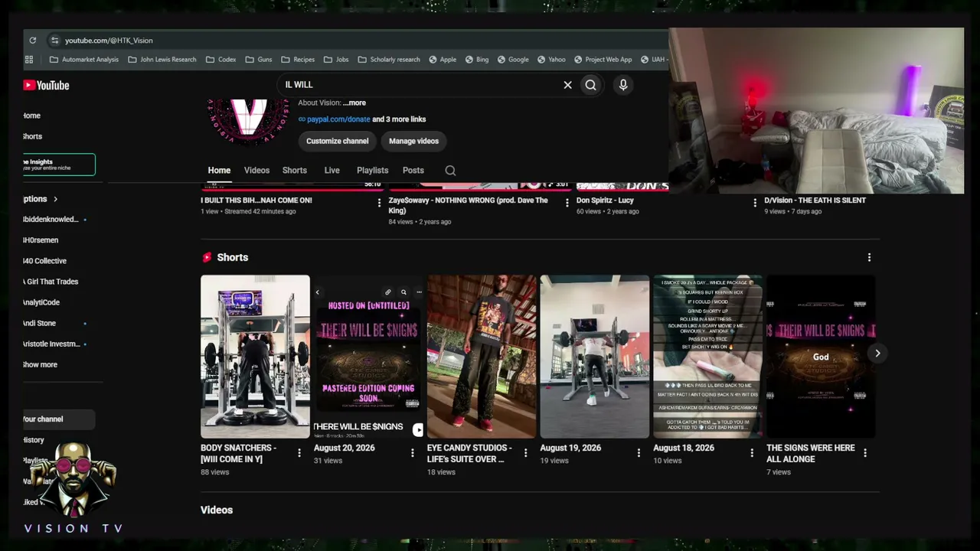
Task: Open the YouTube logo home link
Action: 46,85
